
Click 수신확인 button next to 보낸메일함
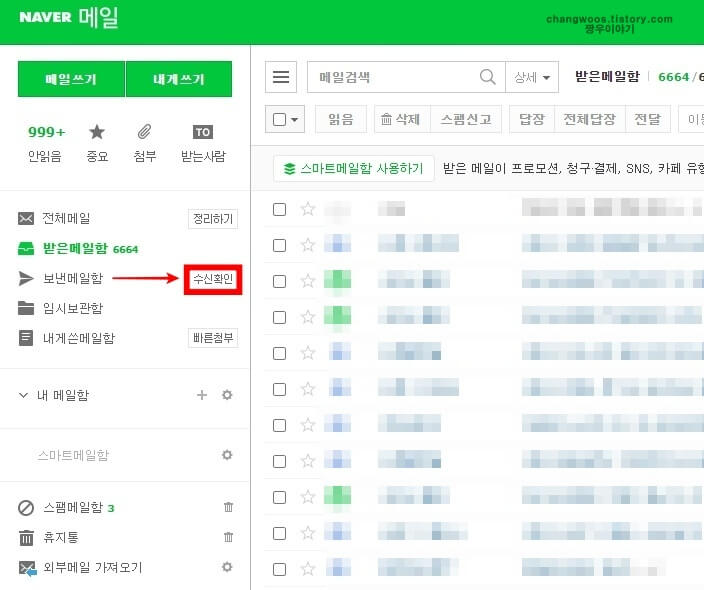coord(213,279)
